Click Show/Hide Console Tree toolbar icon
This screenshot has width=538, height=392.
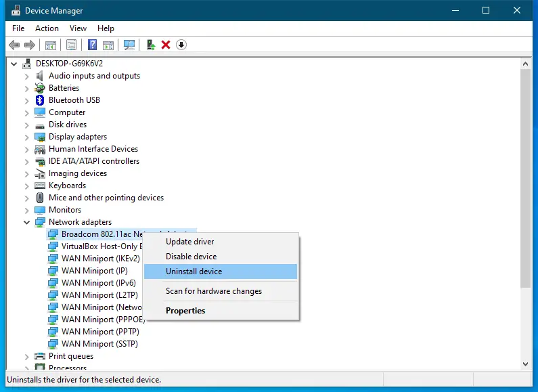tap(51, 45)
